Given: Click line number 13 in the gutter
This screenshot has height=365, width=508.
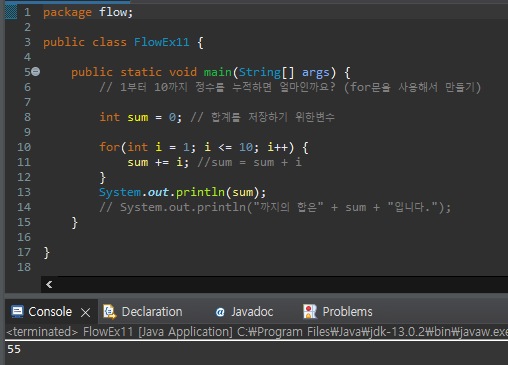Looking at the screenshot, I should pos(24,192).
